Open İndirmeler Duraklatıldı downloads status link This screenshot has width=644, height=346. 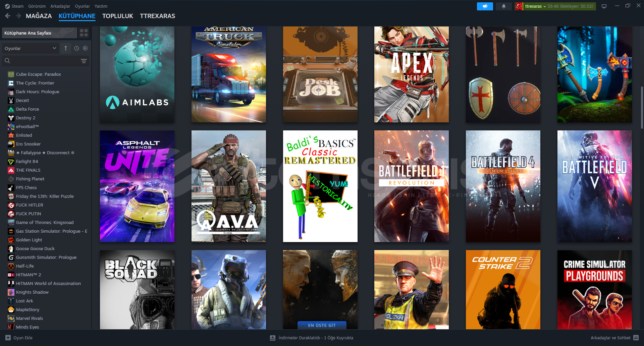point(316,338)
